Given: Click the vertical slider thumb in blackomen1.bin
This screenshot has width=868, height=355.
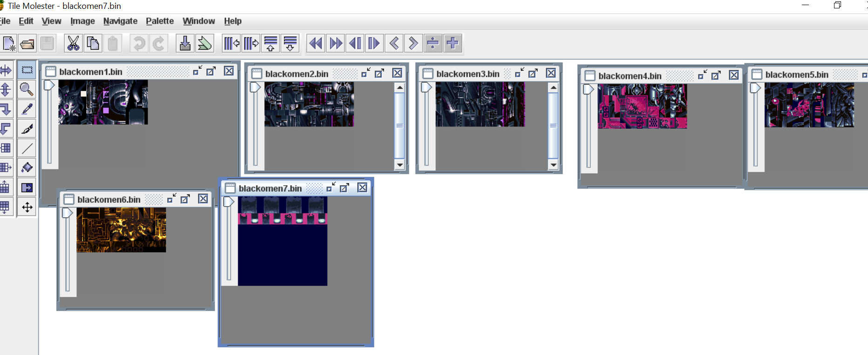Looking at the screenshot, I should point(49,85).
